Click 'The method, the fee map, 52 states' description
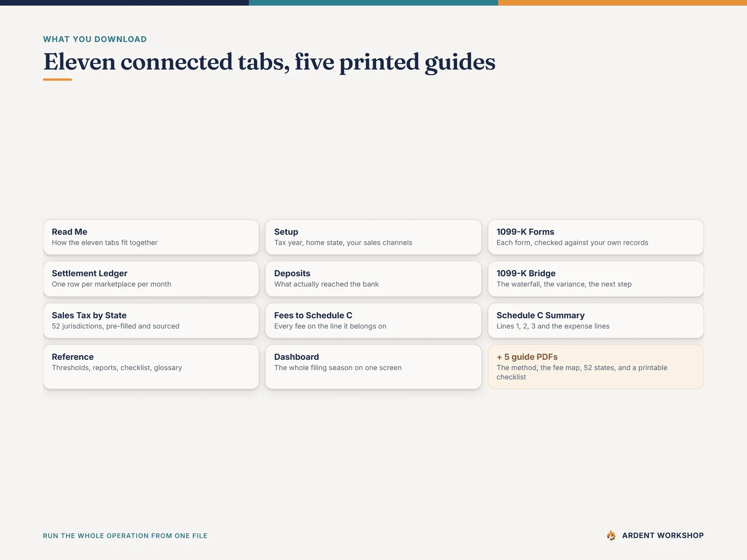This screenshot has height=560, width=747. [582, 372]
